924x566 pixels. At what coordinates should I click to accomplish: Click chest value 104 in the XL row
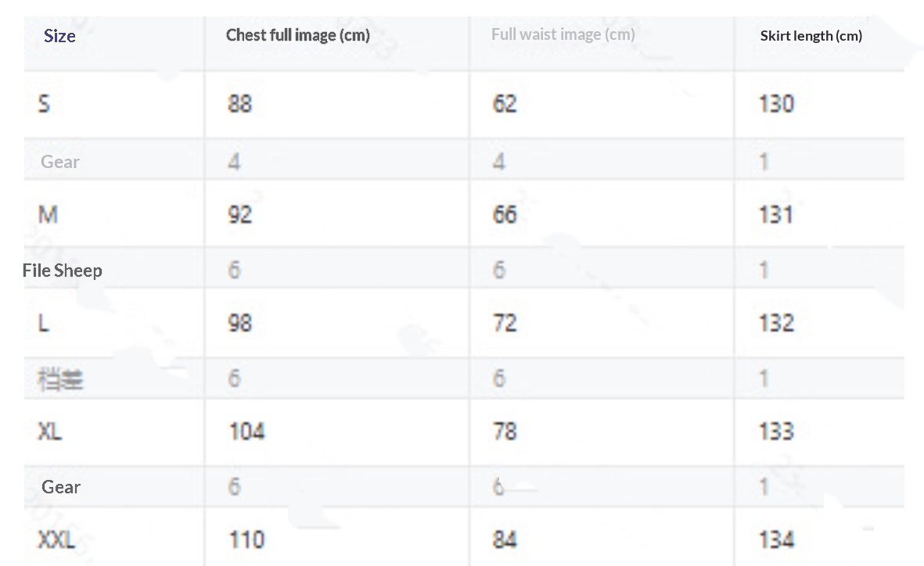246,432
